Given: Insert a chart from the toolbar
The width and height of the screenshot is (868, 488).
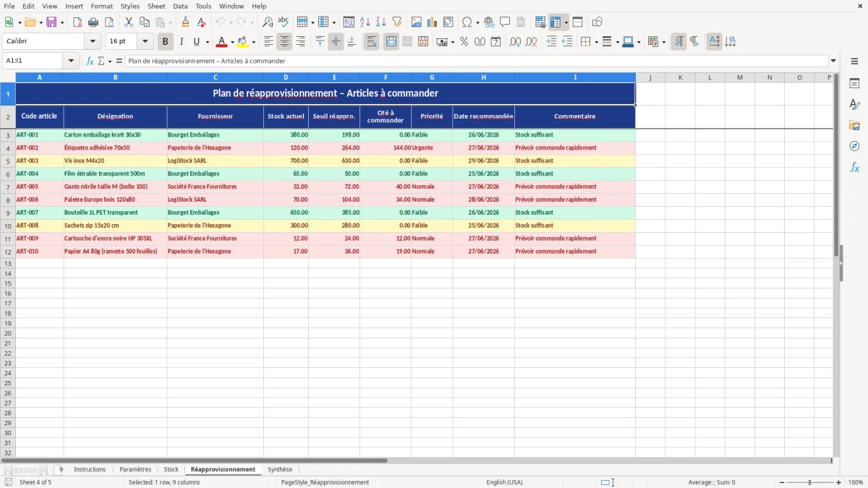Looking at the screenshot, I should (x=433, y=22).
